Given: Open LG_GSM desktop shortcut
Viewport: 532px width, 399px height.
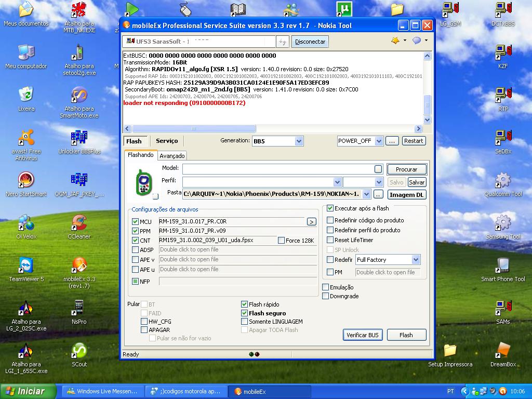Looking at the screenshot, I should click(x=450, y=14).
